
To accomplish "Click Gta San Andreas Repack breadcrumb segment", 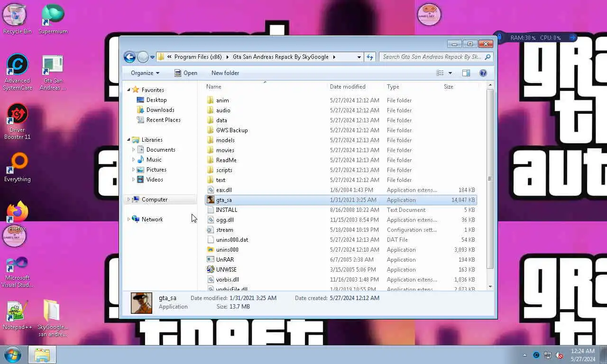I will coord(280,57).
